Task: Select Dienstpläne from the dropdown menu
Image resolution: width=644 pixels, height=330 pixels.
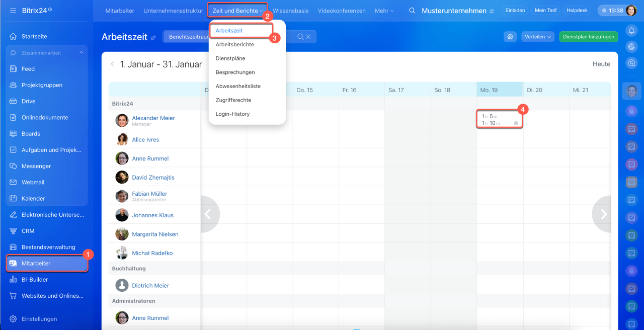Action: click(x=230, y=58)
